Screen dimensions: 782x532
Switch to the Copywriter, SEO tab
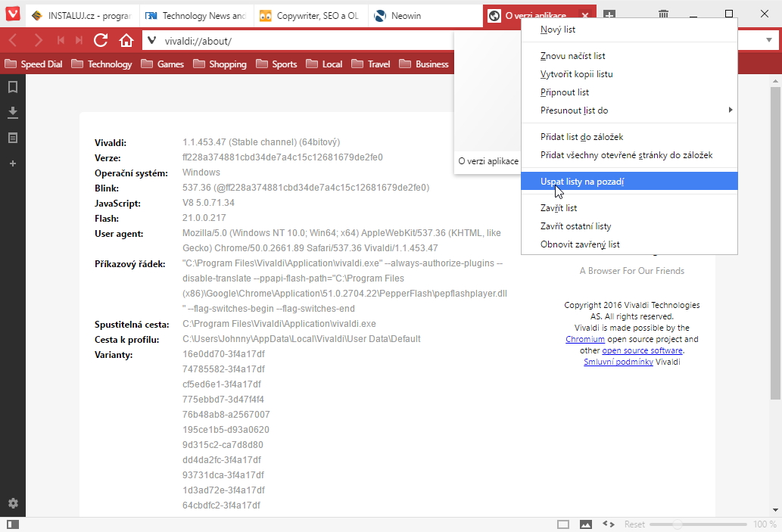click(310, 15)
